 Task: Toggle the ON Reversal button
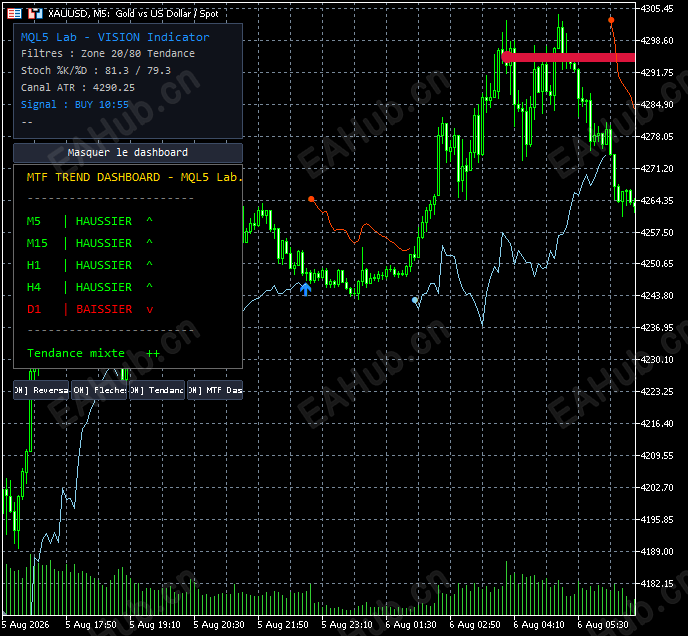(x=41, y=390)
